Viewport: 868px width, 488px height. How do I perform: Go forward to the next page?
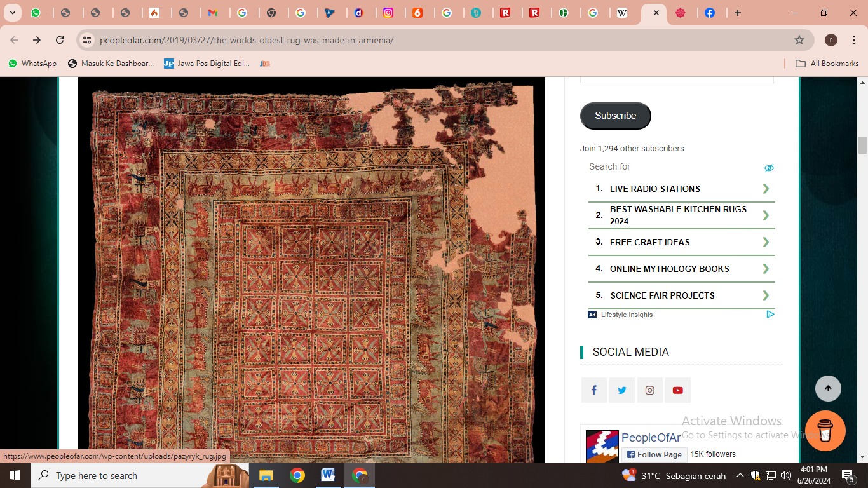pyautogui.click(x=37, y=40)
